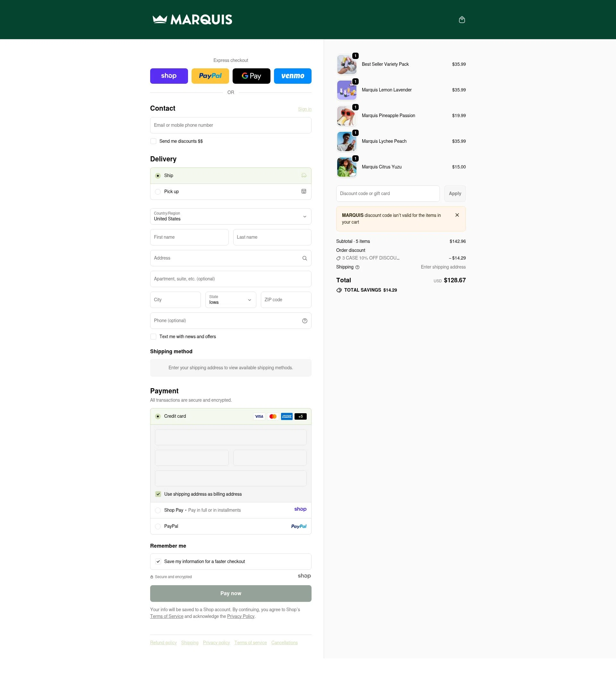This screenshot has width=616, height=684.
Task: Uncheck Use shipping address as billing address
Action: point(158,494)
